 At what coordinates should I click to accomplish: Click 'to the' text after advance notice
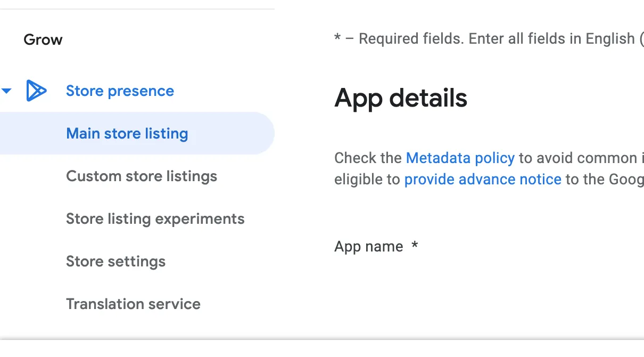click(x=584, y=180)
